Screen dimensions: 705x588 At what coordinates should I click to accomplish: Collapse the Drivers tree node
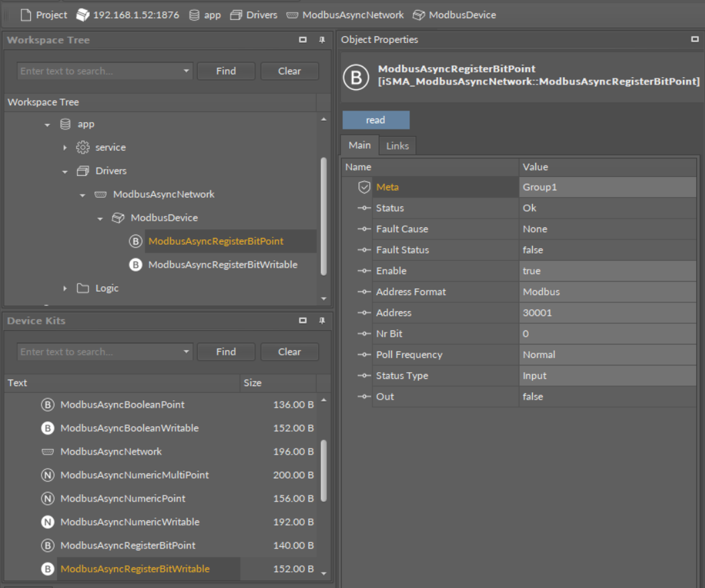[x=65, y=172]
